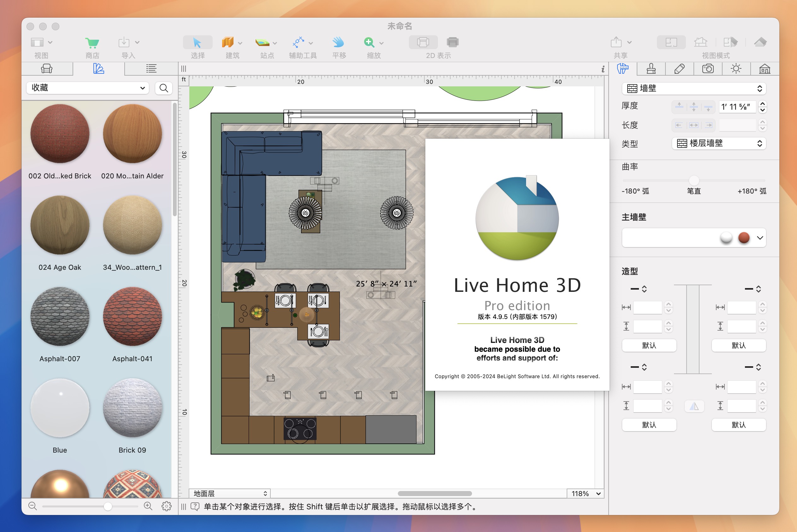Switch to the furniture library tab
797x532 pixels.
(47, 69)
